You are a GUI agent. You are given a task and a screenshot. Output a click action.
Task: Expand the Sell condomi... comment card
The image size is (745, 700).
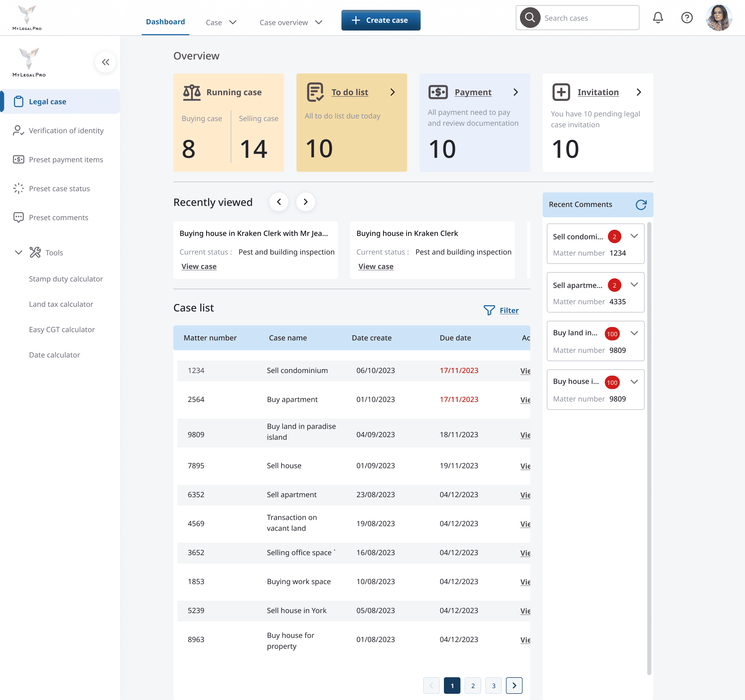634,236
